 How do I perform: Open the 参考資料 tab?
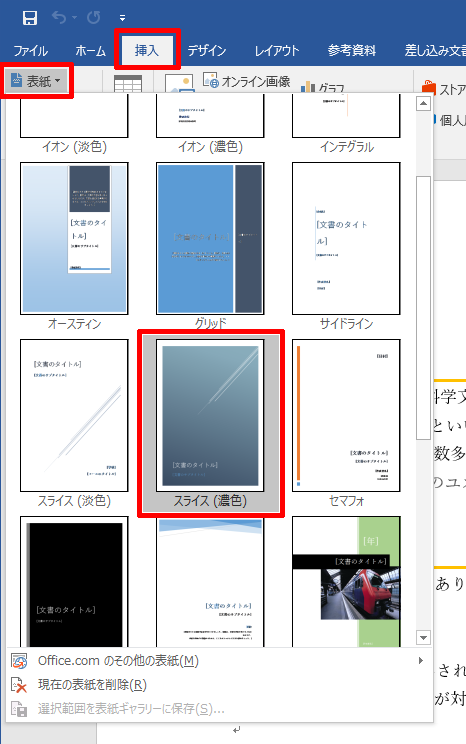[352, 50]
